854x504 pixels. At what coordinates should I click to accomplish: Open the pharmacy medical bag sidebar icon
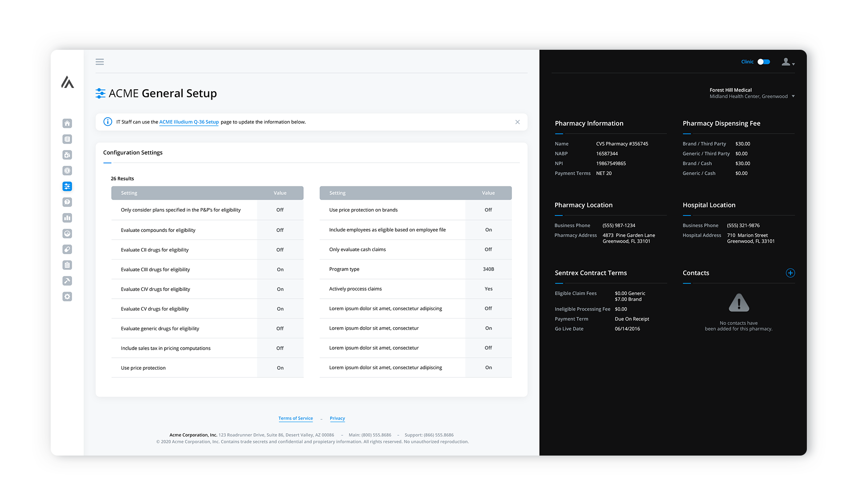(x=67, y=155)
